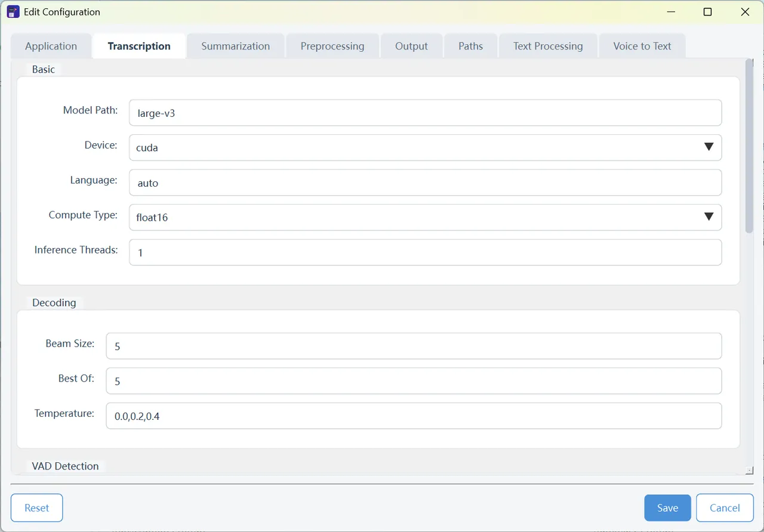This screenshot has width=764, height=532.
Task: Cancel the configuration dialog
Action: (x=725, y=508)
